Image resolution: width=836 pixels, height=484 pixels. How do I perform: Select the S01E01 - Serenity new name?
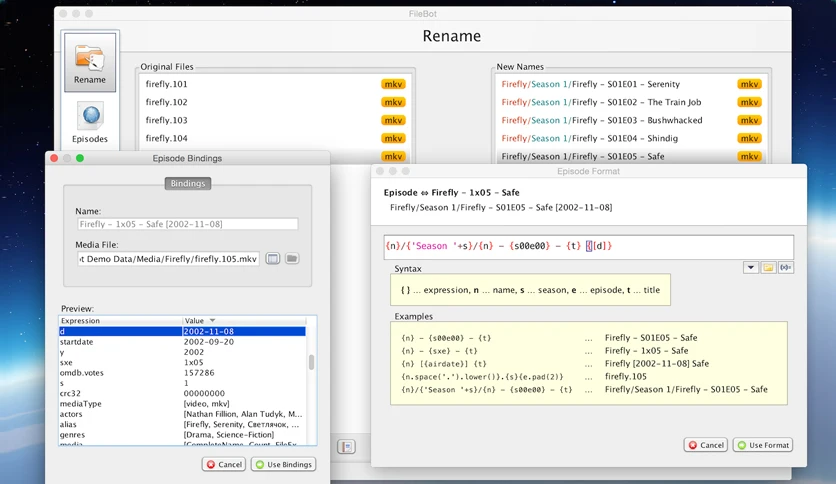pos(631,84)
